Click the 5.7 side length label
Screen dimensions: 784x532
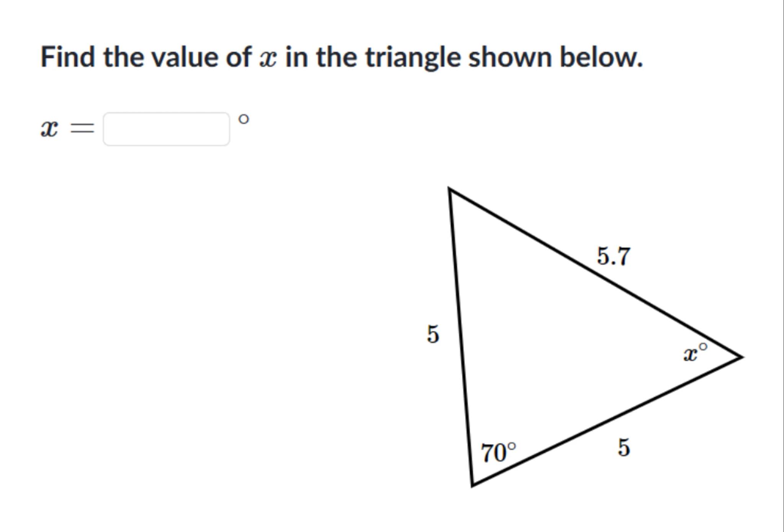[x=613, y=256]
